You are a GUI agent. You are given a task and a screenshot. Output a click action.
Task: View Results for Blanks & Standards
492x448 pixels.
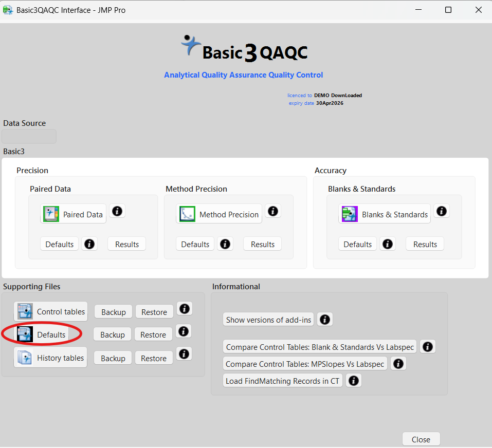[425, 244]
